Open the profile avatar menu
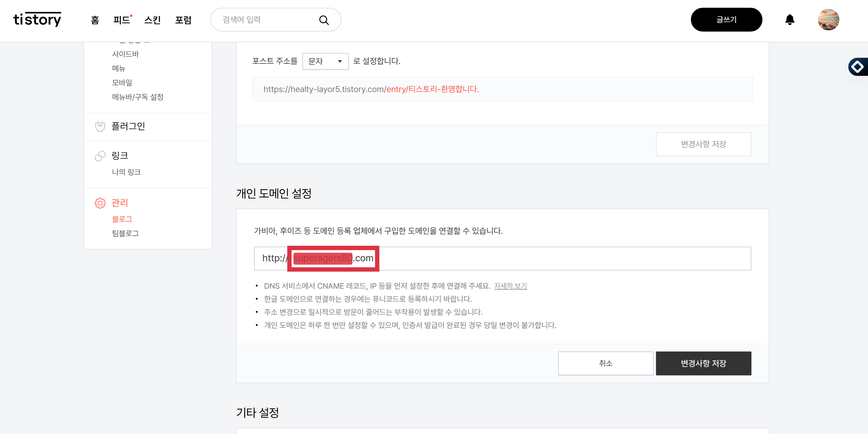The width and height of the screenshot is (868, 434). coord(828,20)
